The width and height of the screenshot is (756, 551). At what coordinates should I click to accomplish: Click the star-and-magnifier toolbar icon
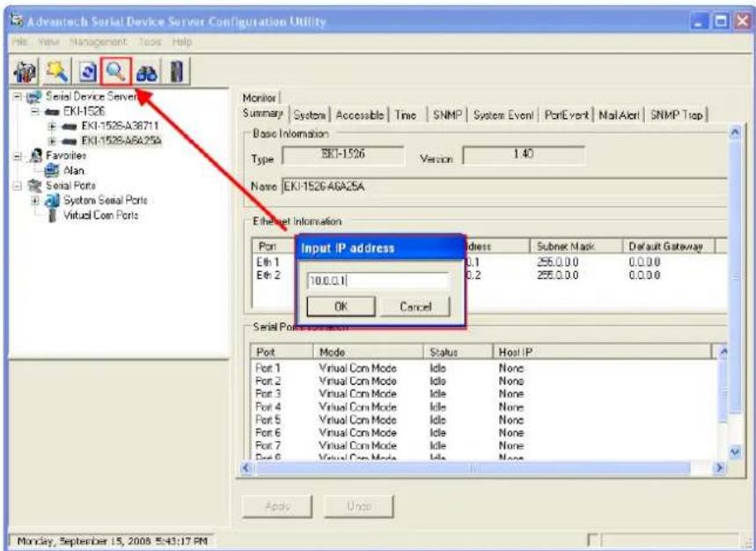point(57,72)
